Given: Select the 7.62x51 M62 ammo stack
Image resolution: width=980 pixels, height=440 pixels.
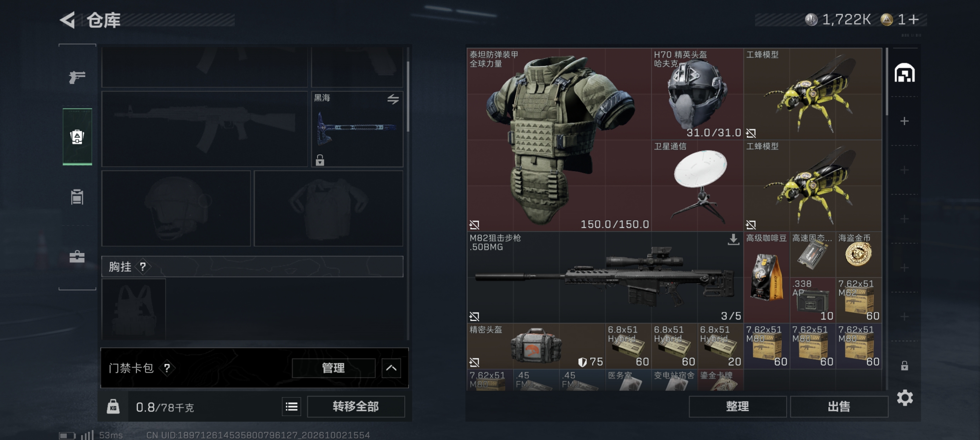Looking at the screenshot, I should click(x=859, y=300).
